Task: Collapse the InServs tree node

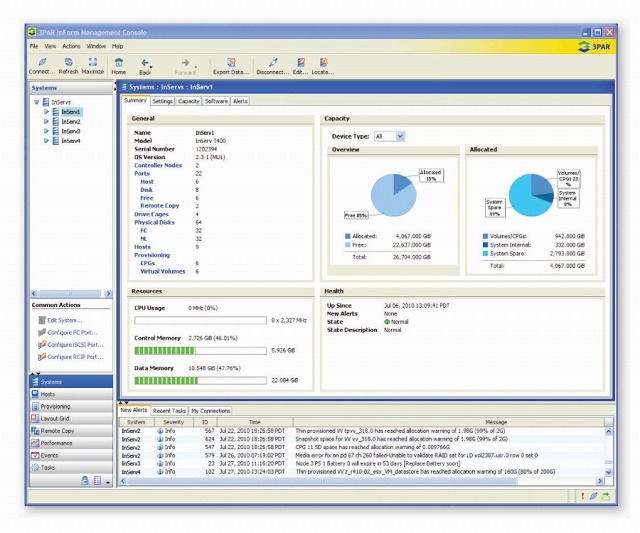Action: pyautogui.click(x=36, y=102)
